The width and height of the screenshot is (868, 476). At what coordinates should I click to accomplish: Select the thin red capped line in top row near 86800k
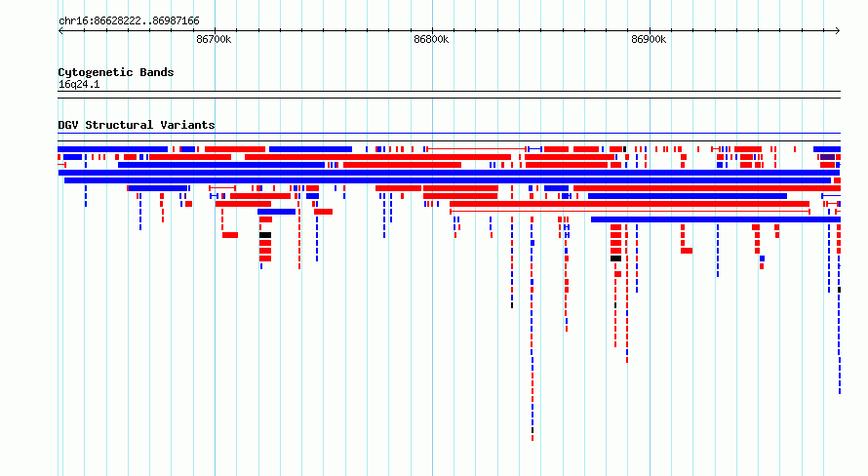click(x=476, y=149)
